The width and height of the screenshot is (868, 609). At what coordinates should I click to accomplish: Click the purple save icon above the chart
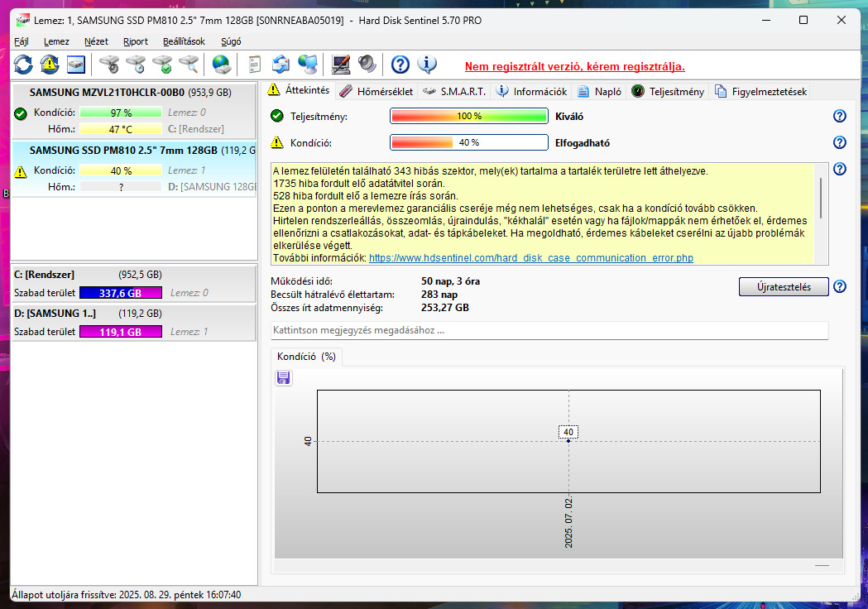coord(284,378)
